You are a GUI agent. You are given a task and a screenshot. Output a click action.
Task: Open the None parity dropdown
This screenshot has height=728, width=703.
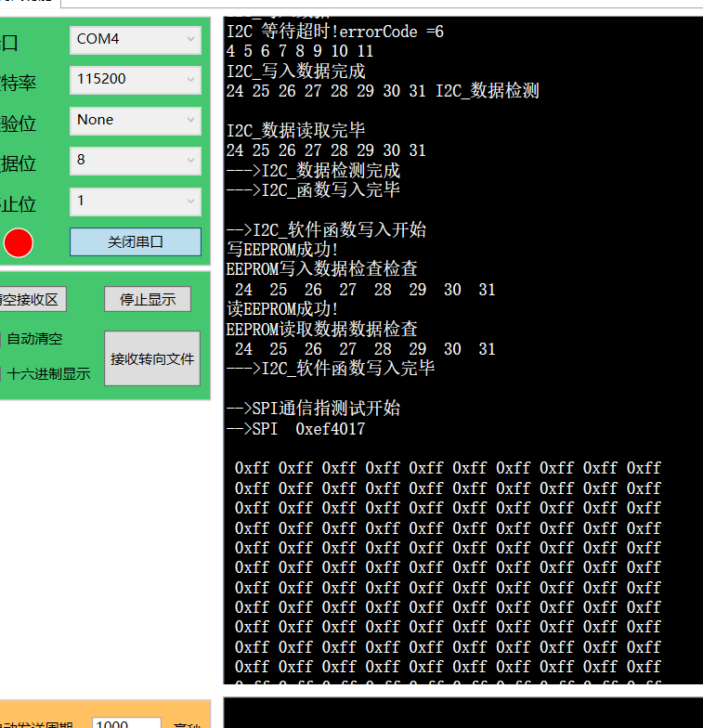click(136, 121)
